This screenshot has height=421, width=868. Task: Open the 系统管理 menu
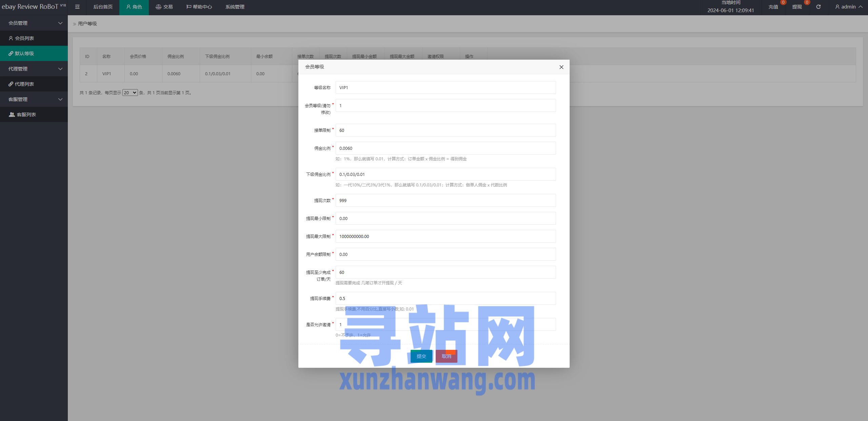coord(235,7)
